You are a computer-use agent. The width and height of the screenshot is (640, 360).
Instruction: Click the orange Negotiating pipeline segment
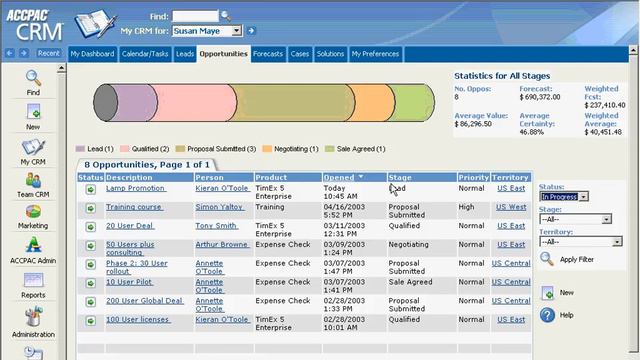pyautogui.click(x=373, y=103)
